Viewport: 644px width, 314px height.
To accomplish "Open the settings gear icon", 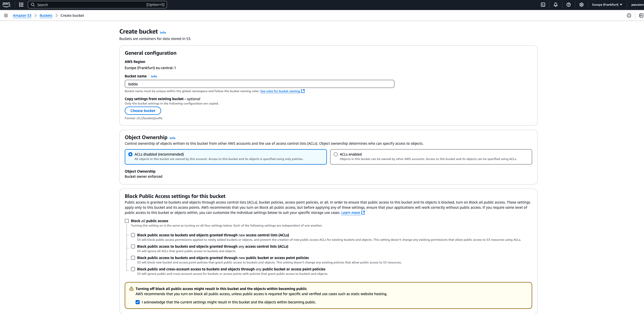I will (x=582, y=5).
